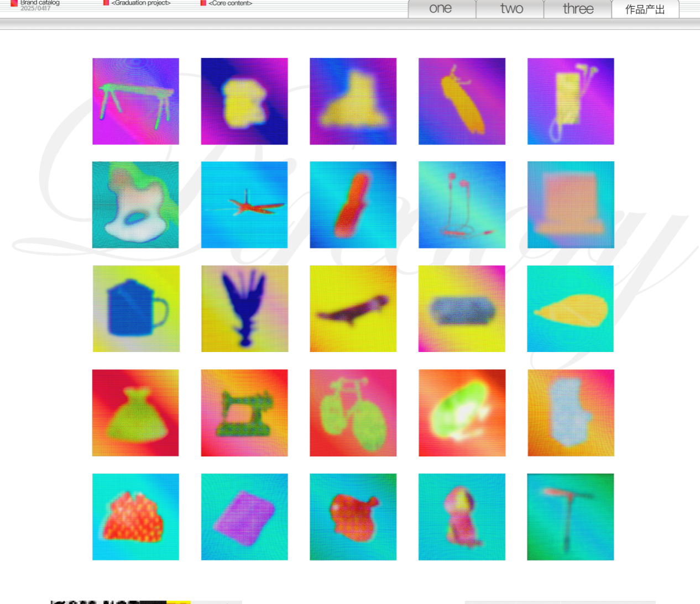Screen dimensions: 700x604
Task: Click the red ceiling fan tile
Action: point(244,205)
